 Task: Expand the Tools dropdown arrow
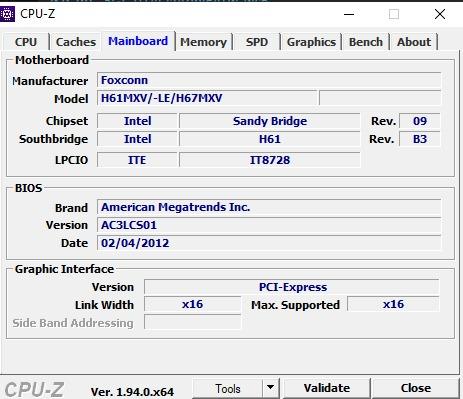point(271,388)
